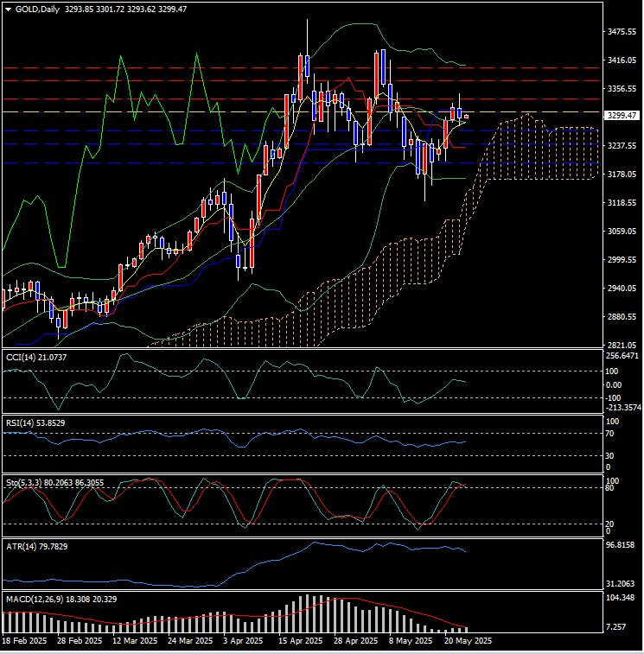
Task: Click the 3416.05 price scale value
Action: [x=622, y=60]
